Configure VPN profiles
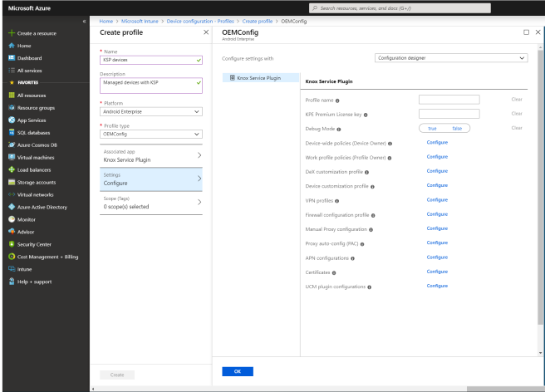Screen dimensions: 545x392 437,200
